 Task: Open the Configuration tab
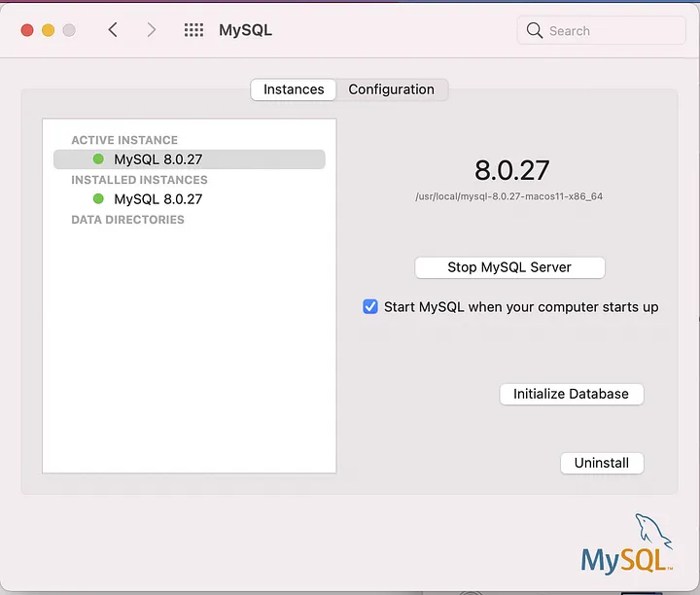point(391,89)
